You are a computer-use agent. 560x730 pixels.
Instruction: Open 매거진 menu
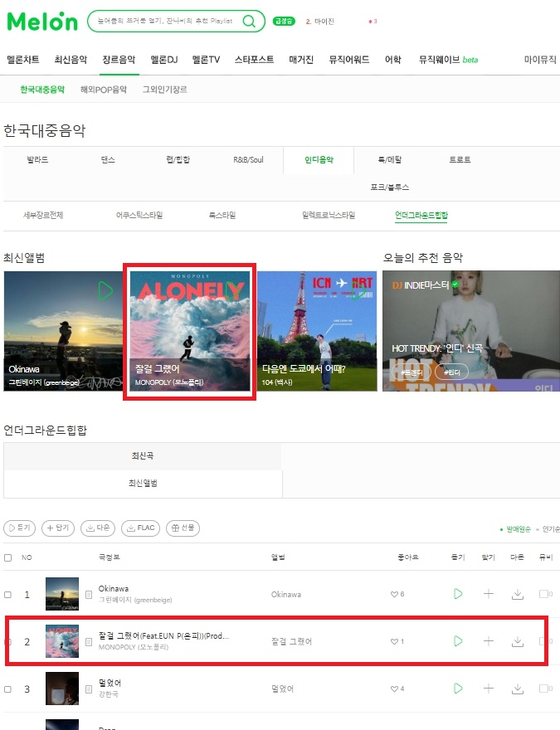(x=301, y=60)
